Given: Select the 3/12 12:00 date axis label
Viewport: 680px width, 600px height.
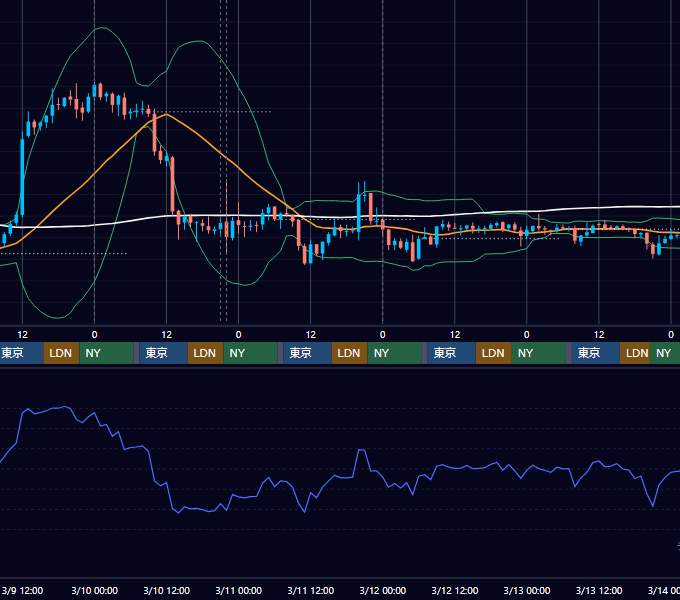Looking at the screenshot, I should pos(454,590).
